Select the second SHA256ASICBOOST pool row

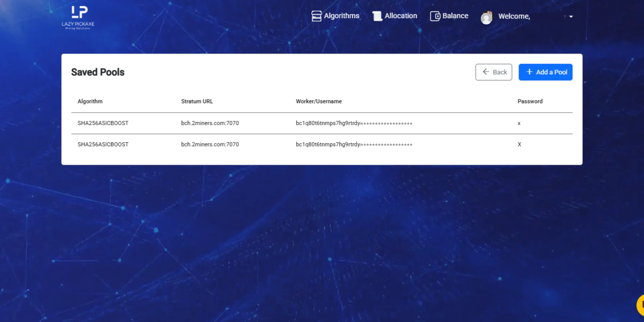point(103,144)
